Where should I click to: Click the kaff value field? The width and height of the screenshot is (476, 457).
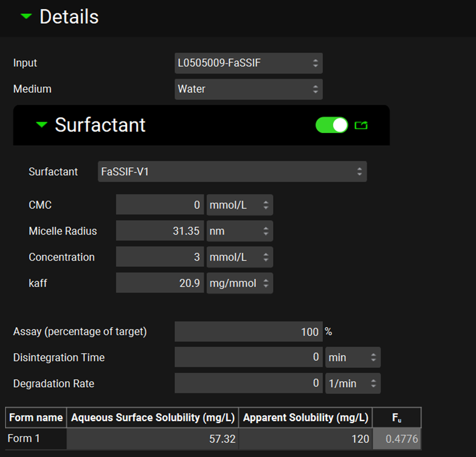click(x=159, y=283)
